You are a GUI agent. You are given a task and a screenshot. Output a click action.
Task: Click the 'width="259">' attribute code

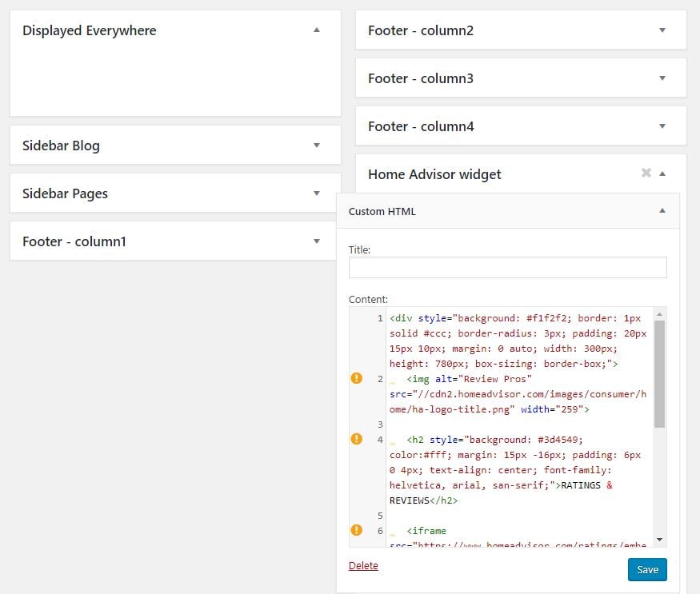[555, 409]
